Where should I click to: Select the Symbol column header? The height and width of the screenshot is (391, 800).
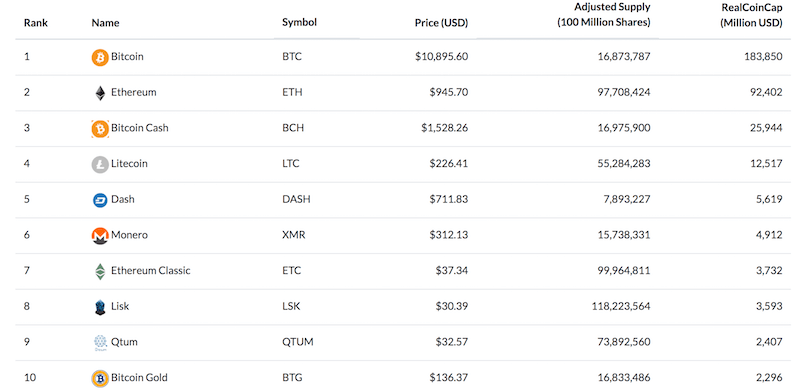tap(299, 22)
